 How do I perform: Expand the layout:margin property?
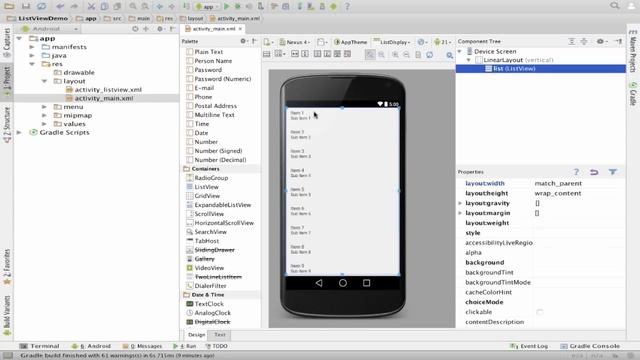click(x=460, y=213)
